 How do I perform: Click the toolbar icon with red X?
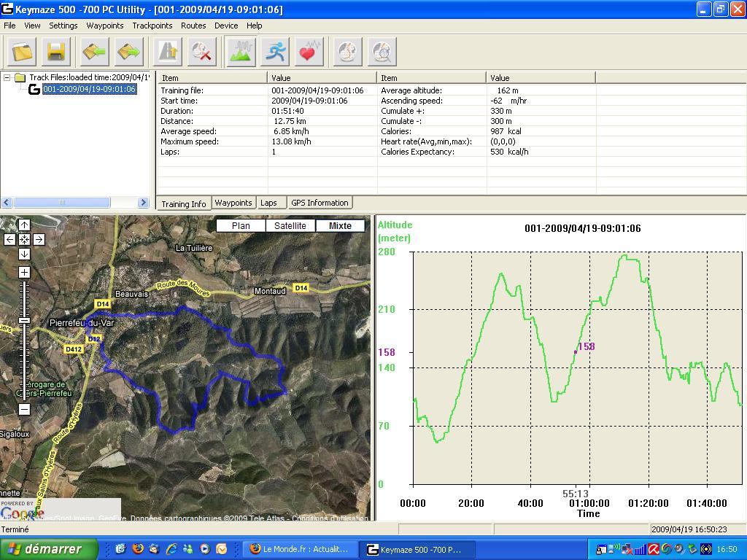click(202, 51)
